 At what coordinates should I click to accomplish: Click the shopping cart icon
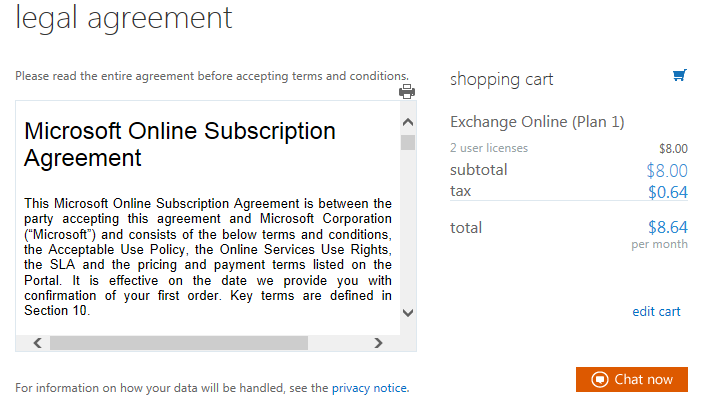(x=680, y=75)
